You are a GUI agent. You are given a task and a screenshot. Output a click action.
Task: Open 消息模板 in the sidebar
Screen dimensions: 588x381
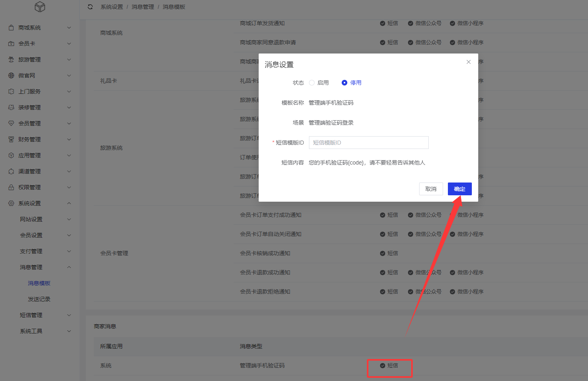click(x=39, y=283)
